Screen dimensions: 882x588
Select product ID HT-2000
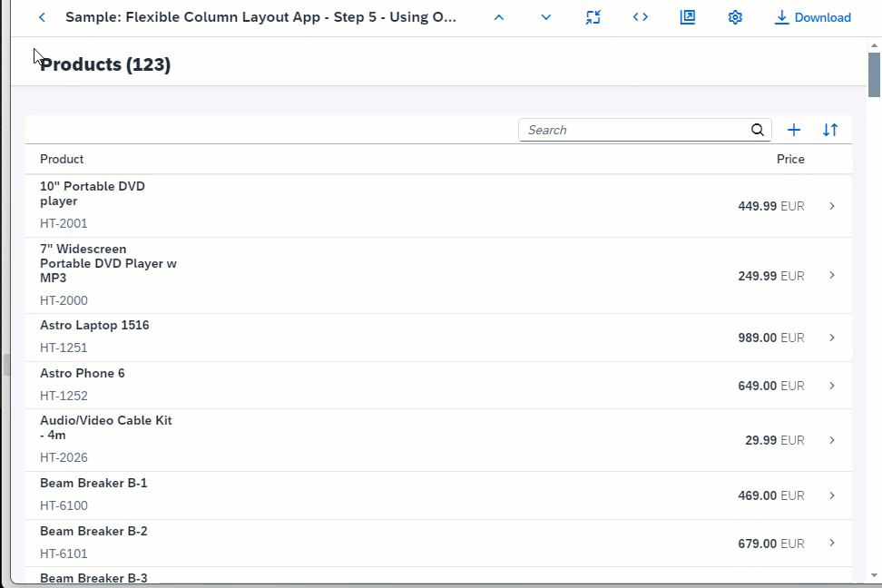point(64,300)
